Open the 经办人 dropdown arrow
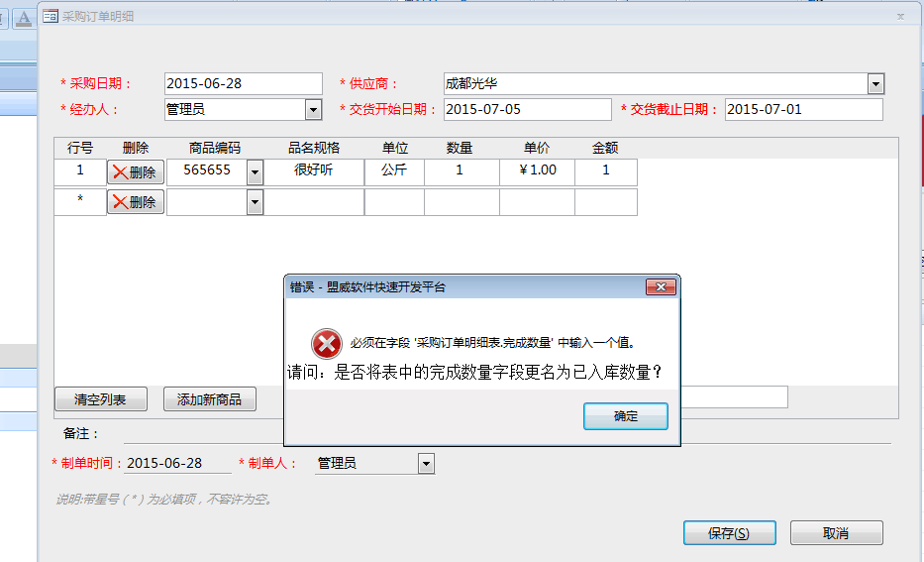The image size is (924, 562). (x=313, y=110)
